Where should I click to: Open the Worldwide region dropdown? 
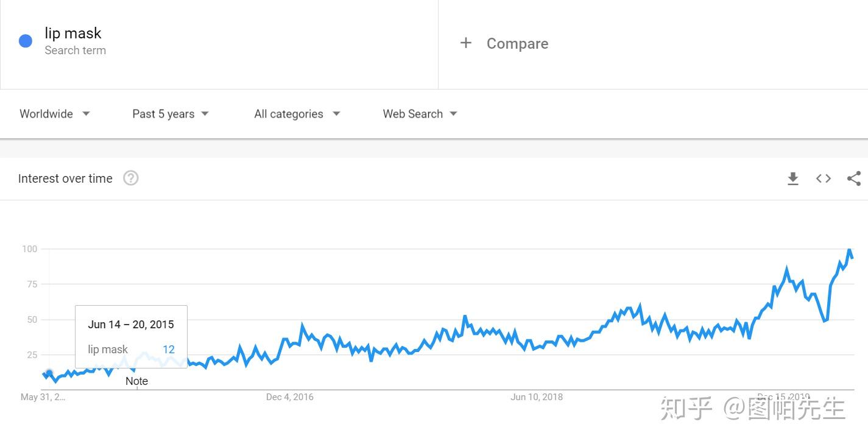point(55,114)
